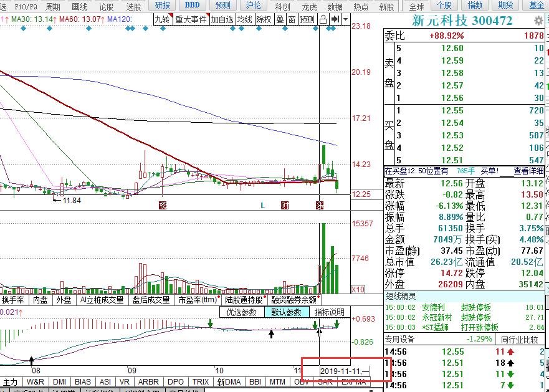
Task: Open the 龙虎 menu item
Action: (x=309, y=6)
